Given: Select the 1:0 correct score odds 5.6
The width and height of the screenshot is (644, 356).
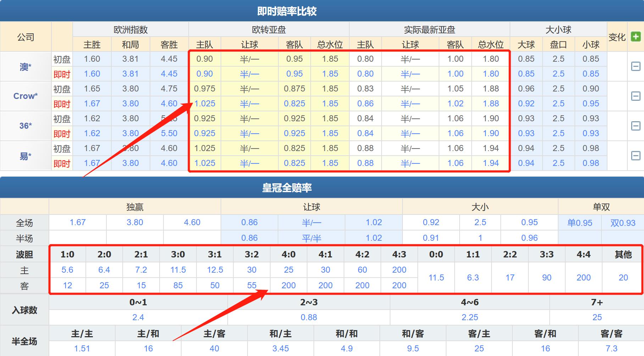Looking at the screenshot, I should tap(67, 270).
